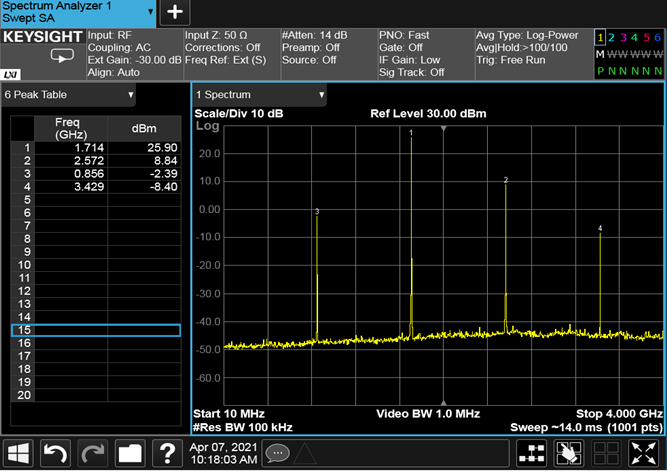
Task: Expand the Spectrum Analyzer 1 Swept SA dropdown
Action: point(78,13)
